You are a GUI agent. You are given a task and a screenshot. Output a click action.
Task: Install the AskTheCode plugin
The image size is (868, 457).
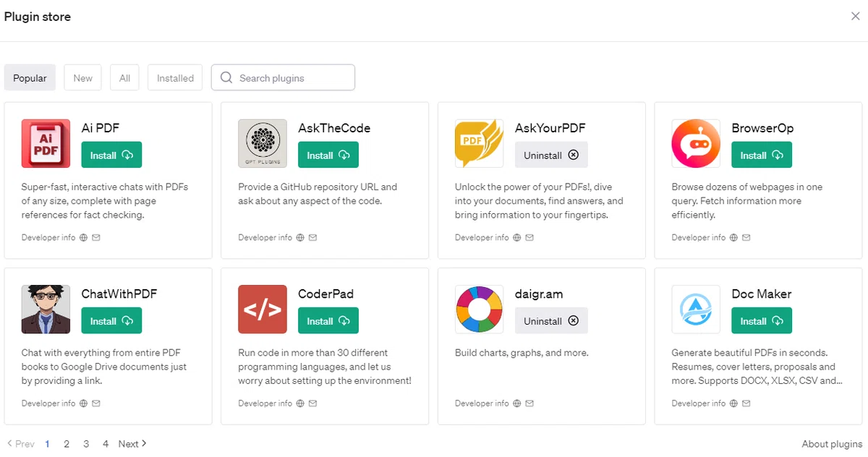coord(328,155)
